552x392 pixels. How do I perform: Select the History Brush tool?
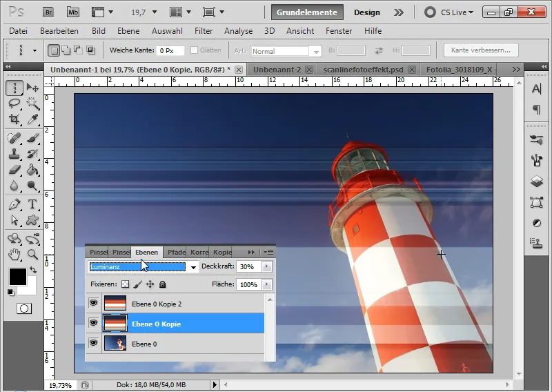32,154
